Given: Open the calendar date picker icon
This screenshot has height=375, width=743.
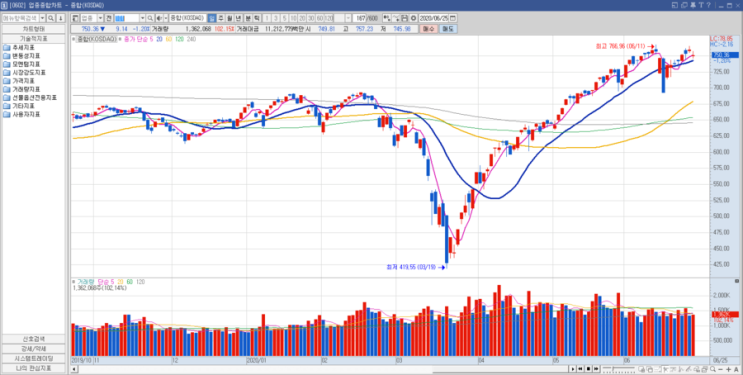Looking at the screenshot, I should click(453, 18).
